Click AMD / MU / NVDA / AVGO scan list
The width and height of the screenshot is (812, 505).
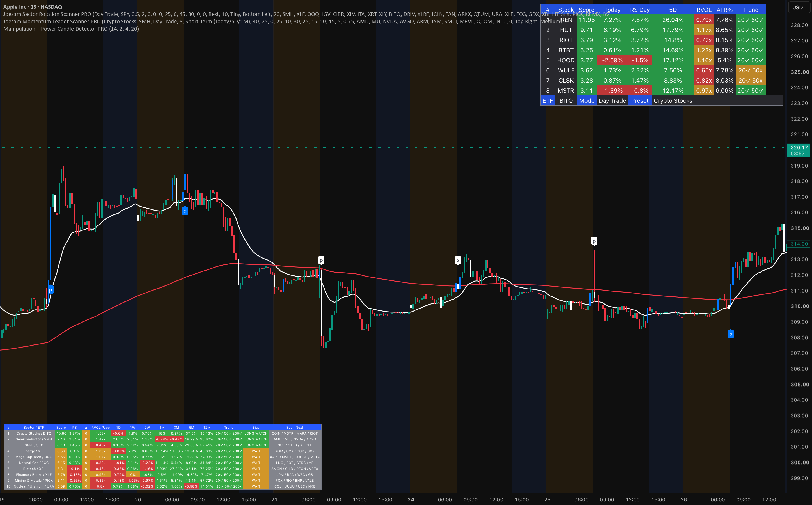click(295, 439)
